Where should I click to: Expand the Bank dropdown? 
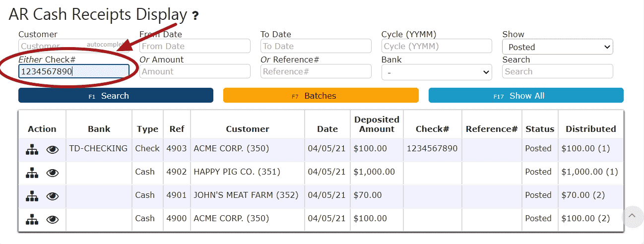pos(437,72)
